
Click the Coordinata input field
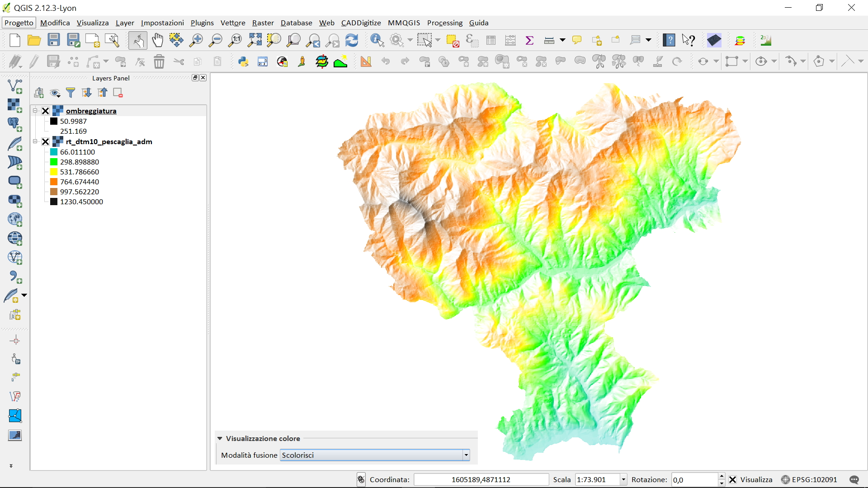click(481, 479)
